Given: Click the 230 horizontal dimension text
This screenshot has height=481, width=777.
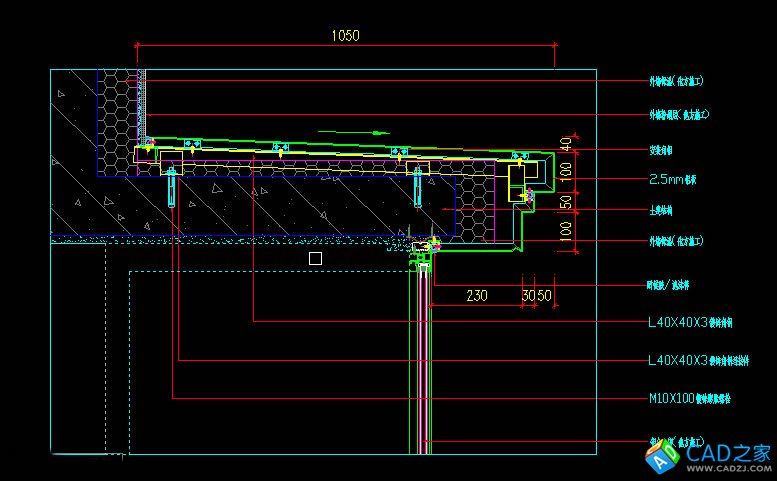Looking at the screenshot, I should [x=477, y=295].
